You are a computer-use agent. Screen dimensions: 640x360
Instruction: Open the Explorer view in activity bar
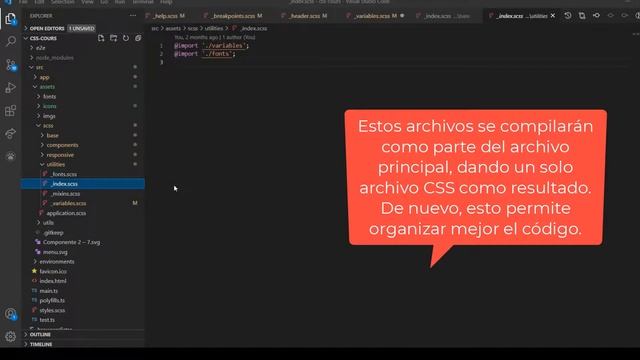point(11,19)
